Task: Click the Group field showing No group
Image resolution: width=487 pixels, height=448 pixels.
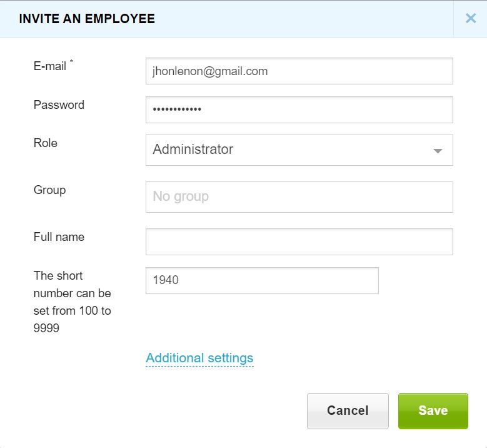Action: 299,197
